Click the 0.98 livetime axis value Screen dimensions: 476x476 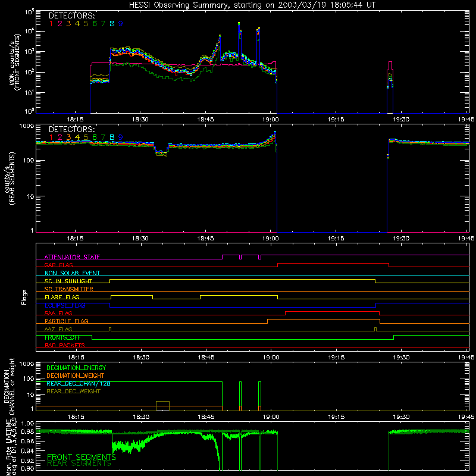pyautogui.click(x=27, y=432)
